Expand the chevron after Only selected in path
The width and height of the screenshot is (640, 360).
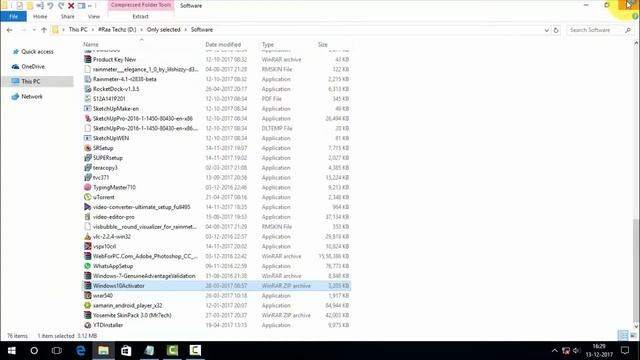click(x=186, y=30)
